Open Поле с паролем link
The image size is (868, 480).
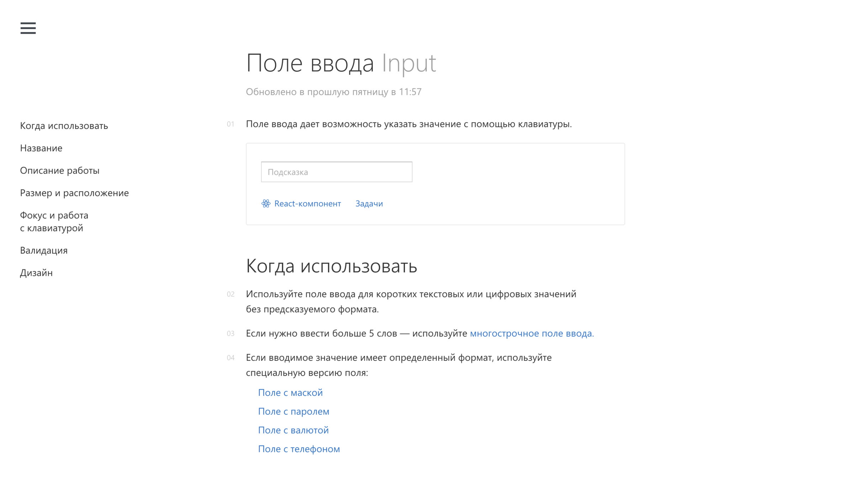click(x=293, y=411)
